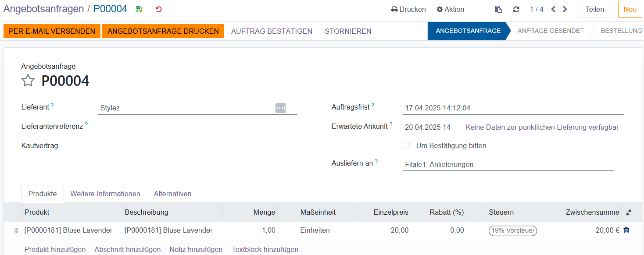Click the 'Per E-Mail versenden' button
The width and height of the screenshot is (644, 255).
point(52,31)
